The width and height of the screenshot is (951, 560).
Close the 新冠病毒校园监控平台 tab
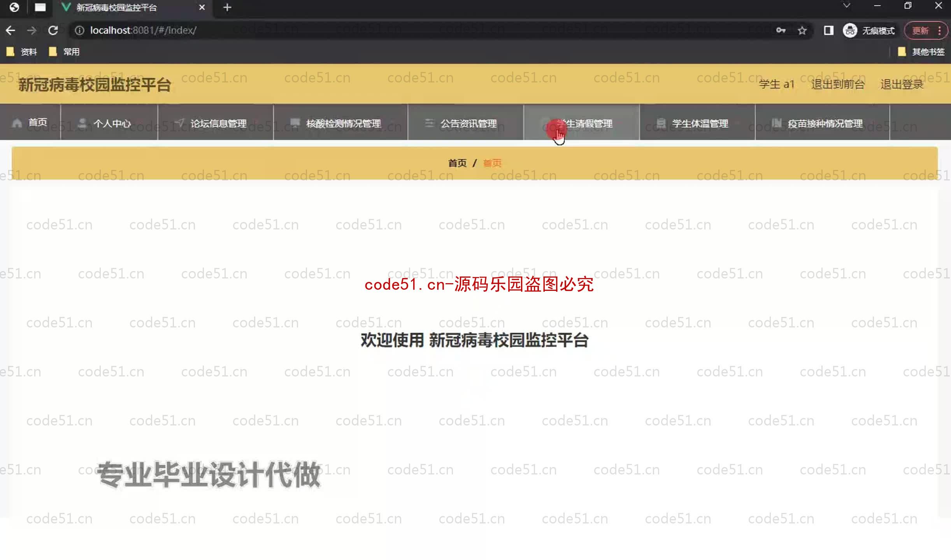202,7
